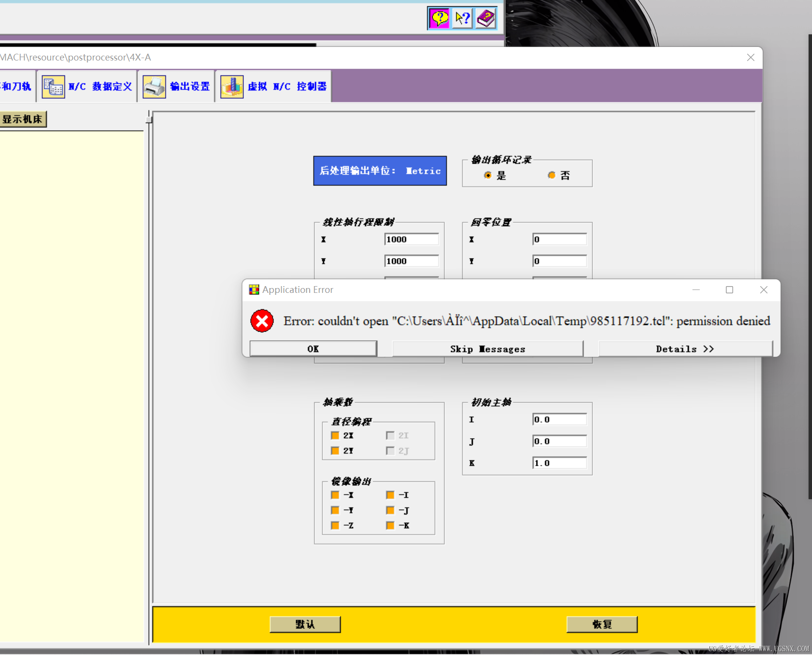This screenshot has height=655, width=812.
Task: Toggle the 2X diameter programming checkbox
Action: [335, 435]
